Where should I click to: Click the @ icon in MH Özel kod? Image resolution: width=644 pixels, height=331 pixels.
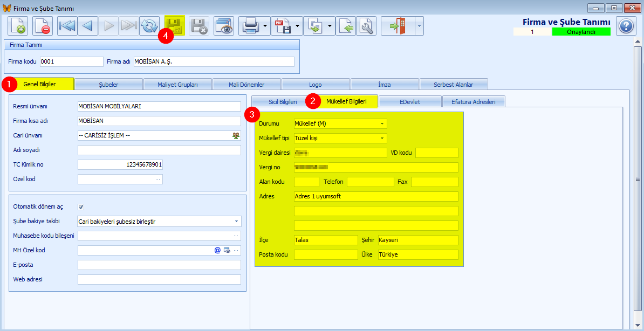point(218,250)
